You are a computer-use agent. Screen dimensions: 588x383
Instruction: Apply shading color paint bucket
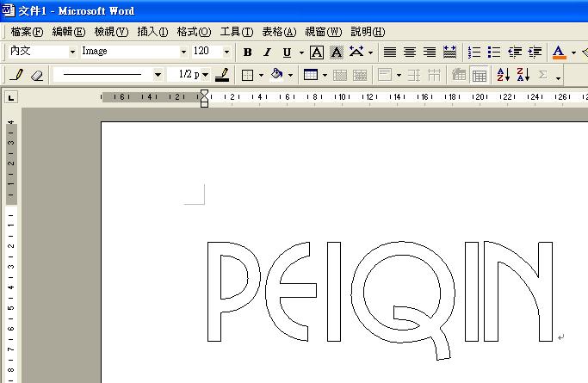click(276, 75)
